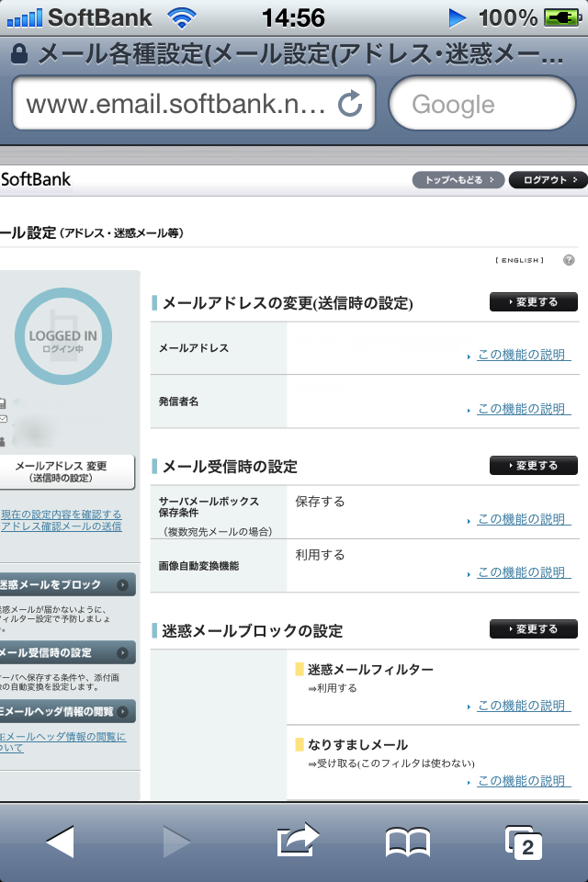Select the 迷惑メールブロックの設定 heading
588x882 pixels.
[x=252, y=630]
